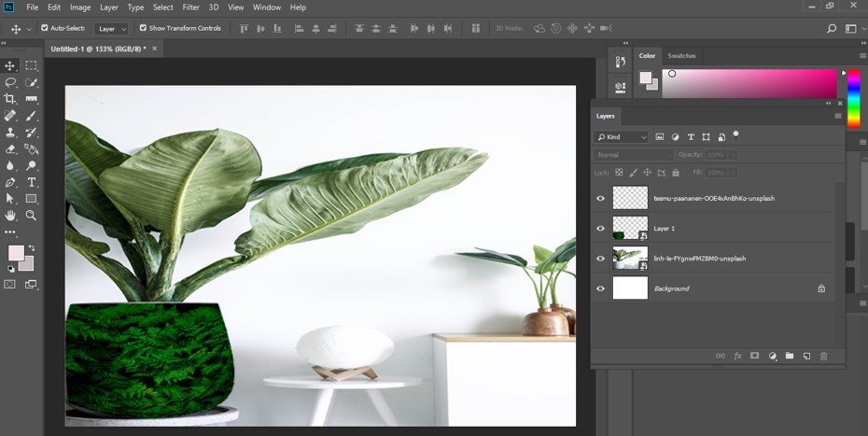Switch to the Swatches tab
Image resolution: width=868 pixels, height=436 pixels.
point(681,56)
